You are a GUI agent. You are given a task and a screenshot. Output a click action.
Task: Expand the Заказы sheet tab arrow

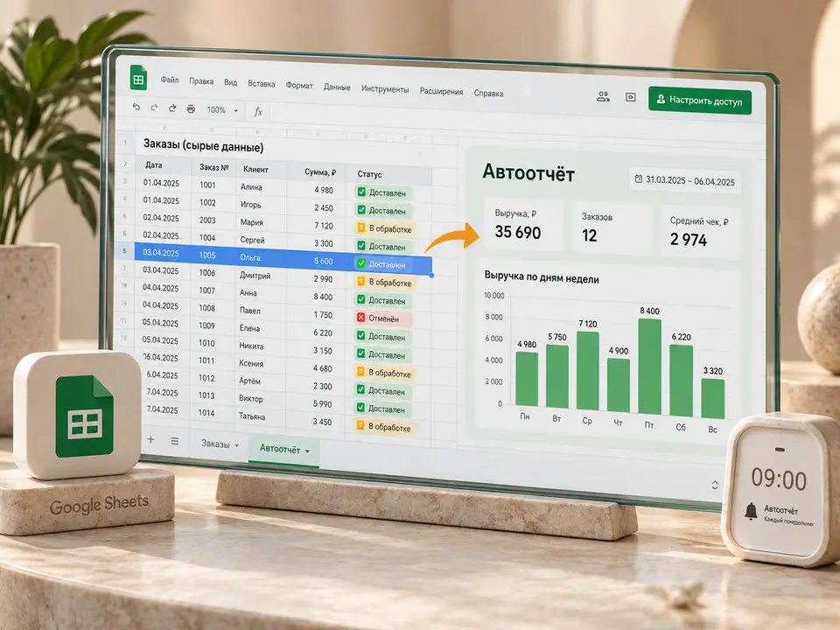click(x=237, y=445)
